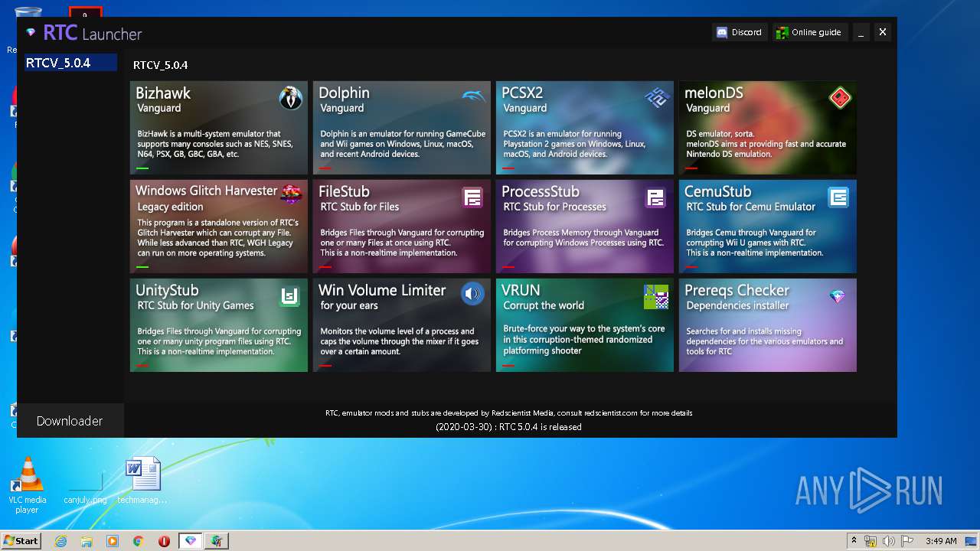This screenshot has width=980, height=551.
Task: Show hidden system tray icons
Action: pyautogui.click(x=854, y=541)
